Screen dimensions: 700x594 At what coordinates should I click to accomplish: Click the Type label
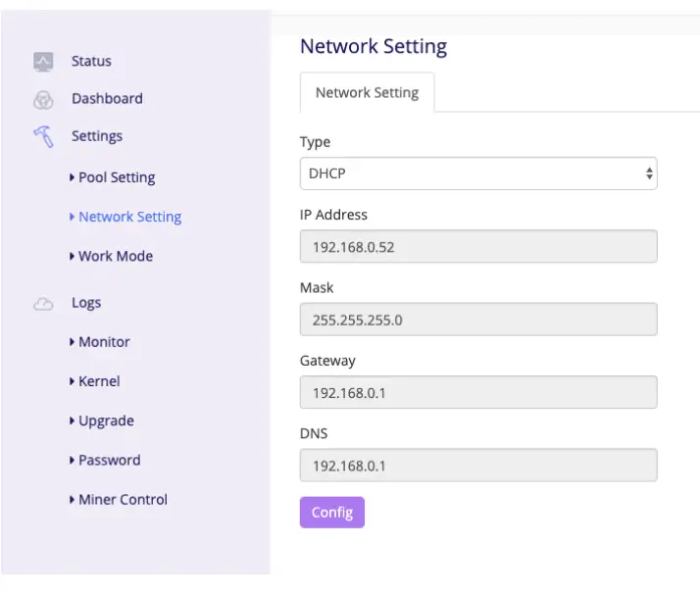315,142
